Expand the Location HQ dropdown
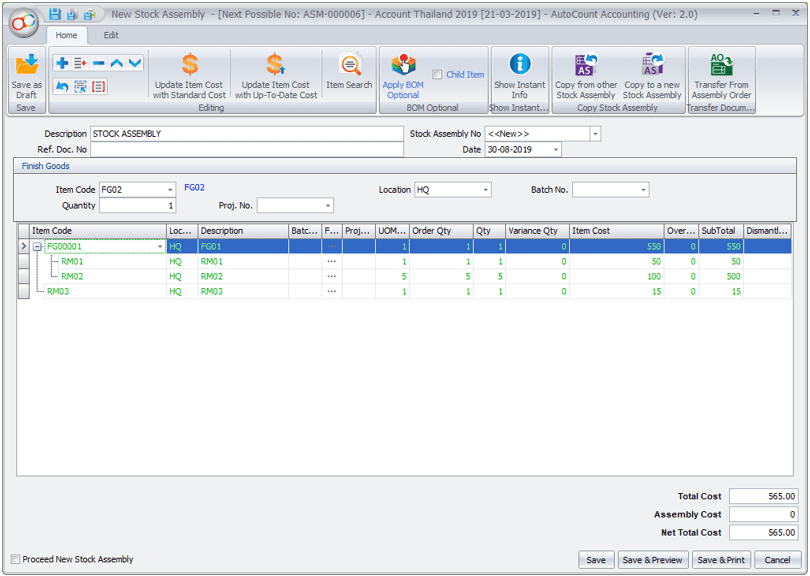This screenshot has width=810, height=576. pos(486,190)
